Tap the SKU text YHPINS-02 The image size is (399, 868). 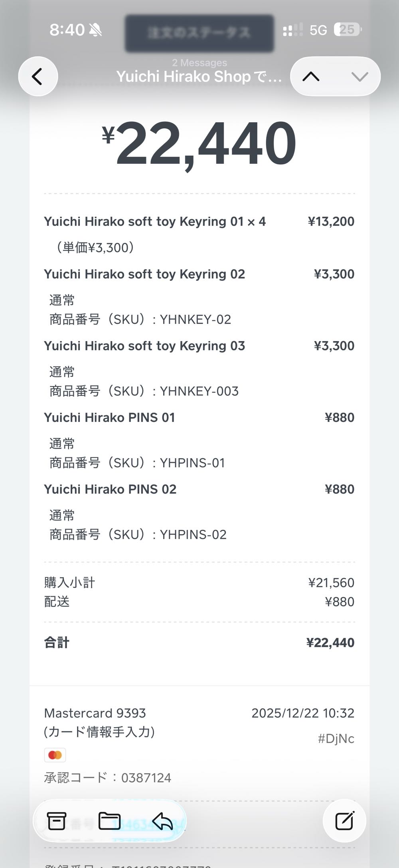(x=193, y=534)
